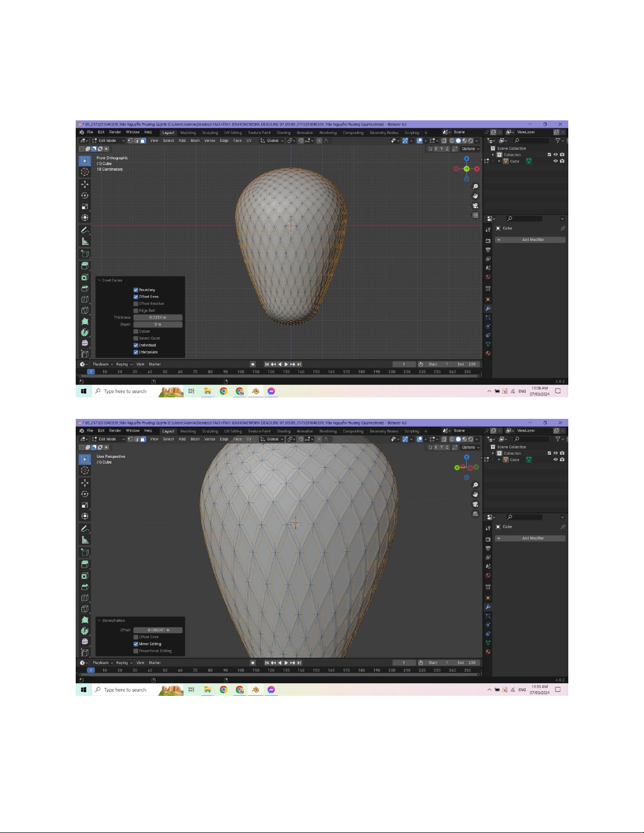Click the Measure tool in the top Blender window
This screenshot has height=833, width=644.
85,242
